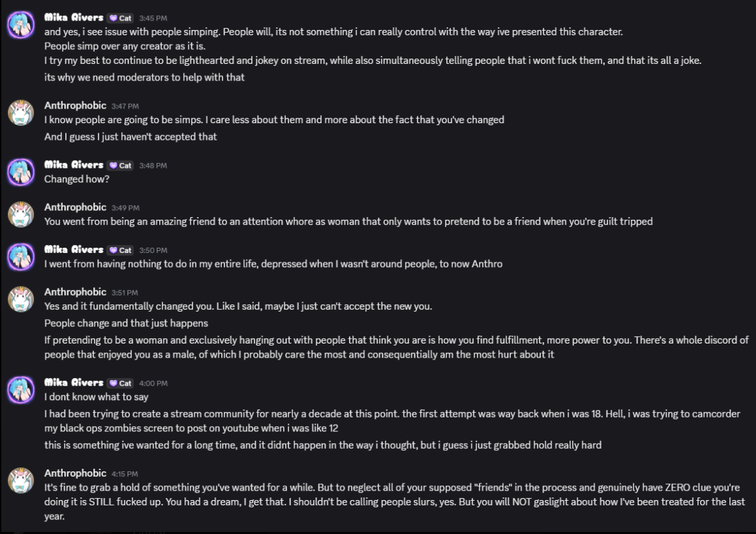The width and height of the screenshot is (756, 534).
Task: Click Mika Rivers' avatar on the 3:45 PM message
Action: click(21, 24)
